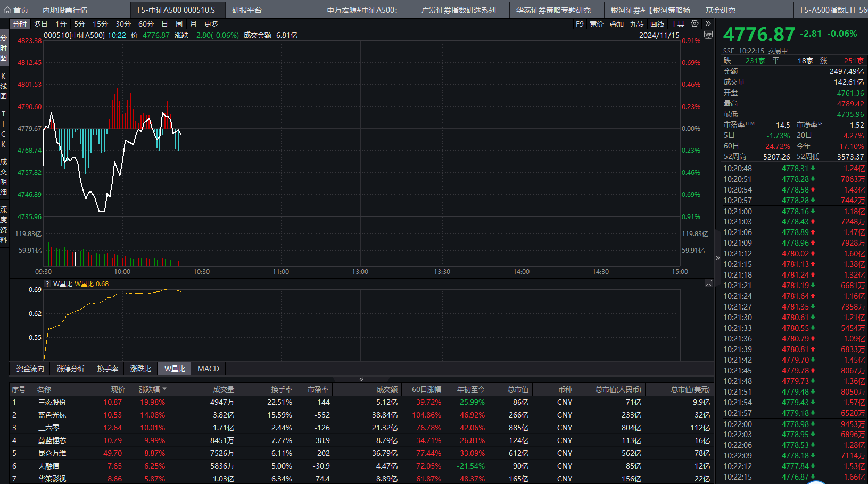This screenshot has width=868, height=484.
Task: Open the 更多 timeframe dropdown
Action: [x=211, y=23]
